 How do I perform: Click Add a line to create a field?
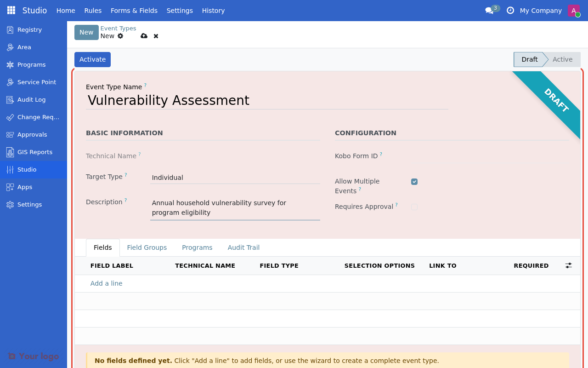106,283
